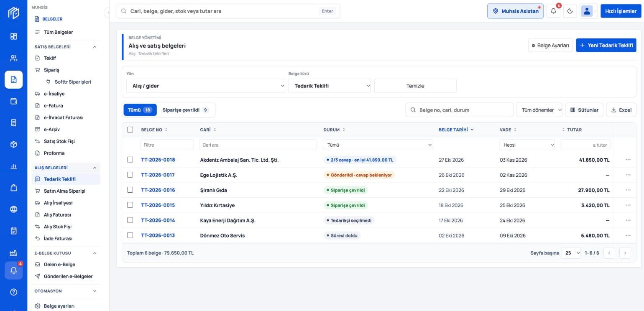Select all documents with header checkbox

coord(130,130)
